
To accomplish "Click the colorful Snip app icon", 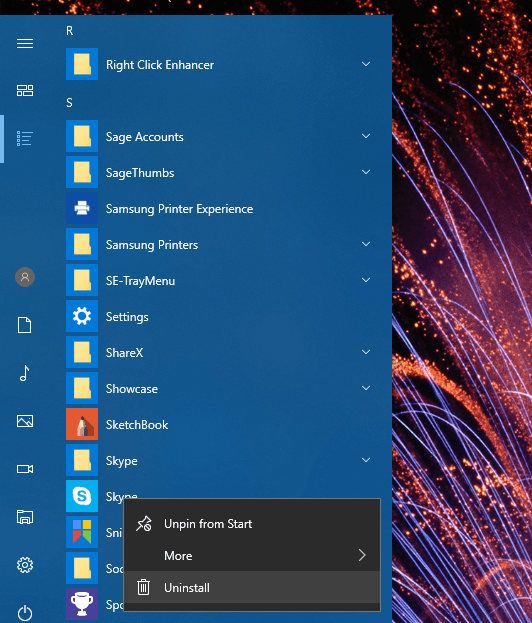I will (x=82, y=532).
